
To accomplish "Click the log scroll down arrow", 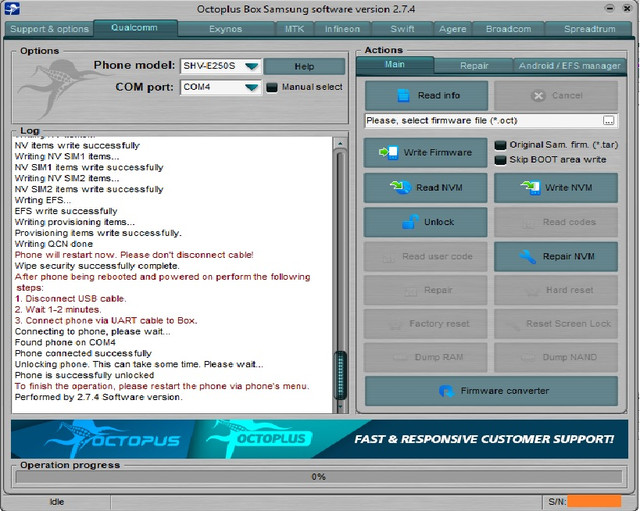I will (x=340, y=407).
